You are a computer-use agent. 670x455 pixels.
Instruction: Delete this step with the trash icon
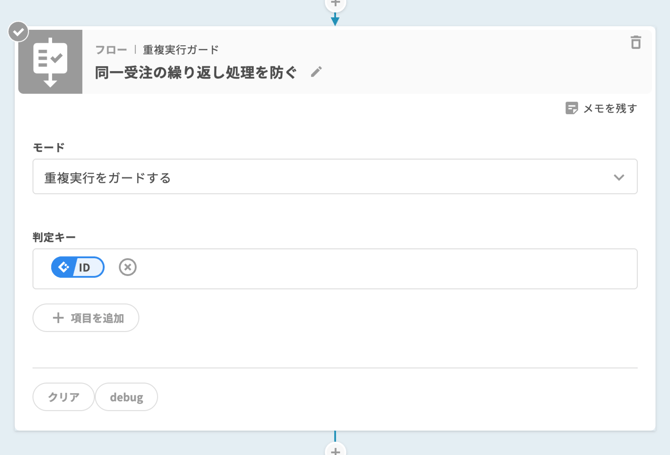click(635, 42)
